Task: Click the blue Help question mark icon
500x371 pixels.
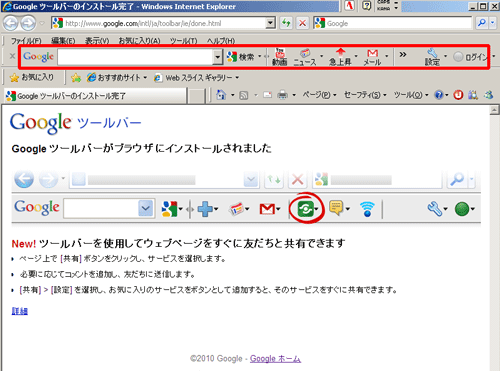Action: click(439, 95)
